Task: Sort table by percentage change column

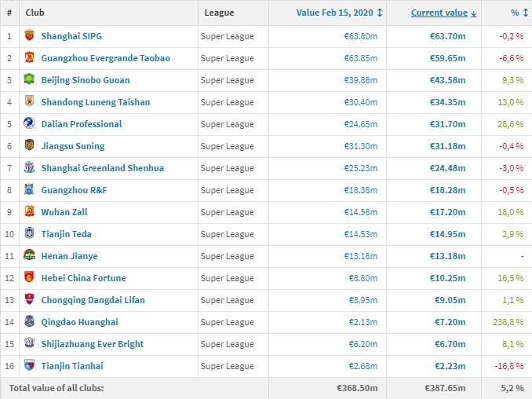Action: pos(514,13)
